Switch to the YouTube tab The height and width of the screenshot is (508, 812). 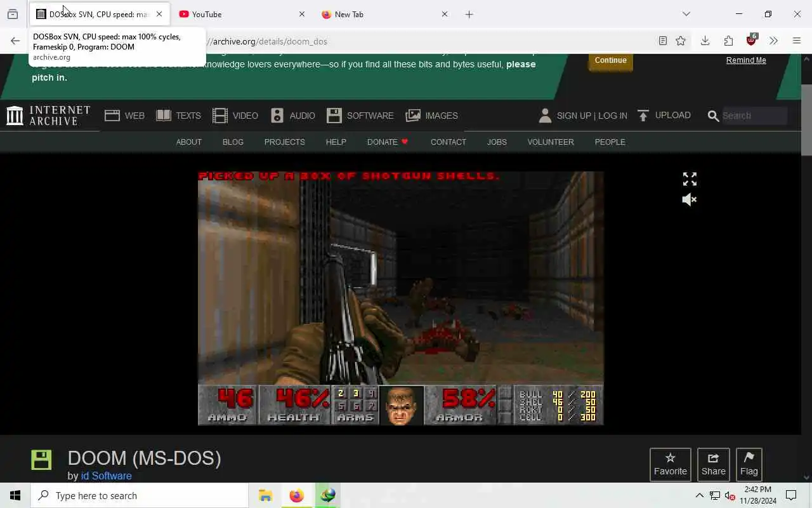pyautogui.click(x=235, y=14)
